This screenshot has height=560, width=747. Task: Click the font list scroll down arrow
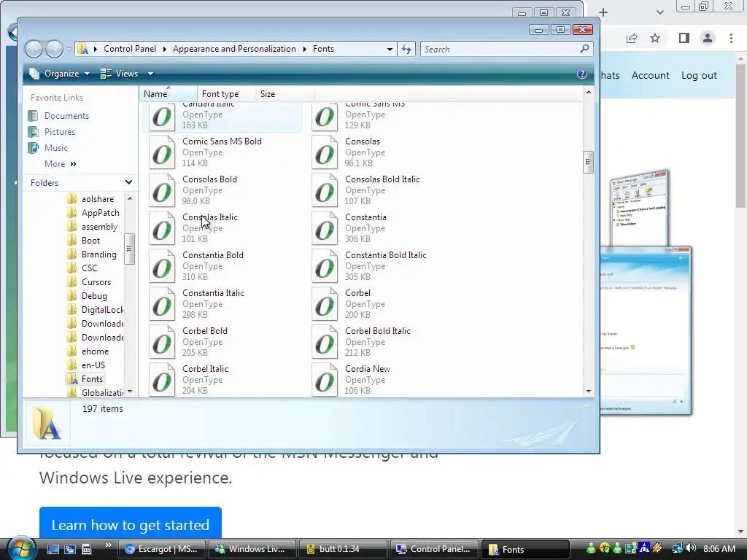(x=589, y=391)
